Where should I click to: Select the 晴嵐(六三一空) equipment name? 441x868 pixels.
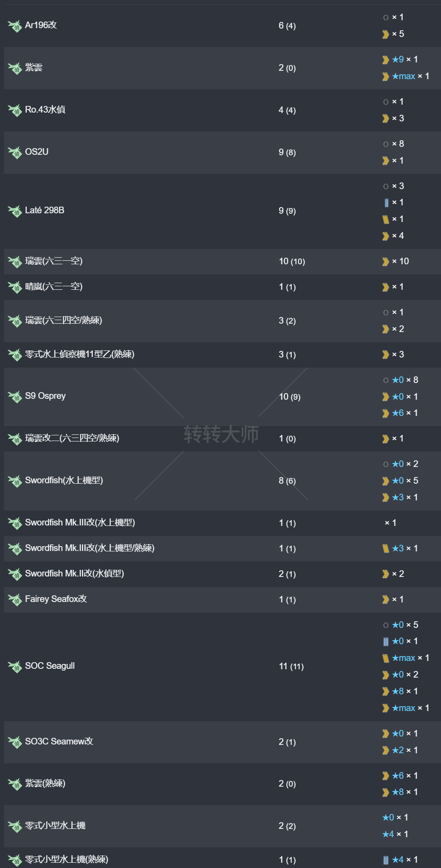click(54, 287)
